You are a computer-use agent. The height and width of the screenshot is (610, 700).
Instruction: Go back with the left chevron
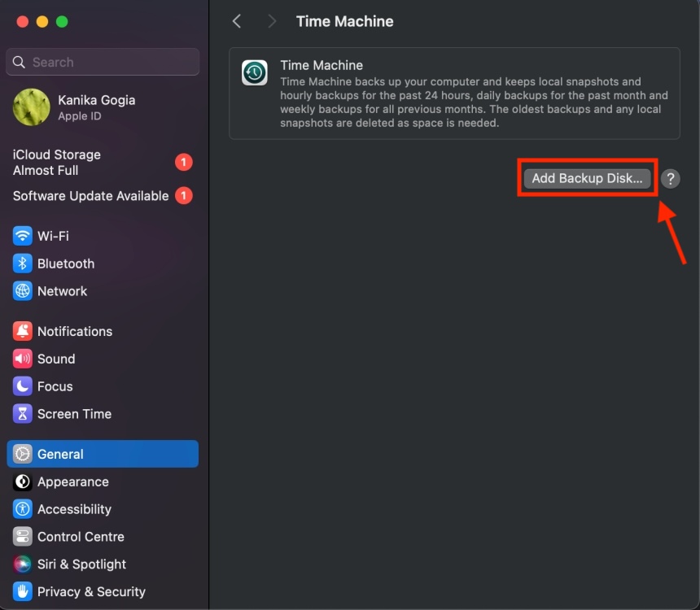[x=237, y=21]
